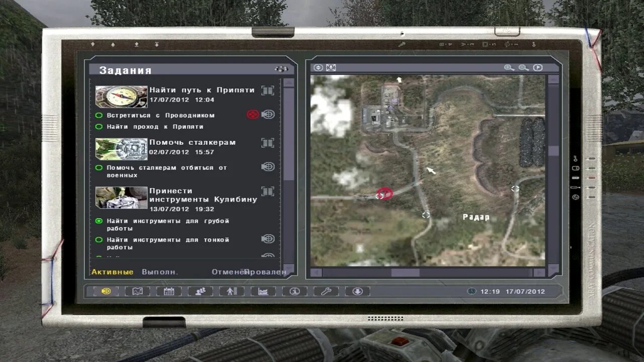Click the Помочь сталкерам task title
644x362 pixels.
pos(193,142)
